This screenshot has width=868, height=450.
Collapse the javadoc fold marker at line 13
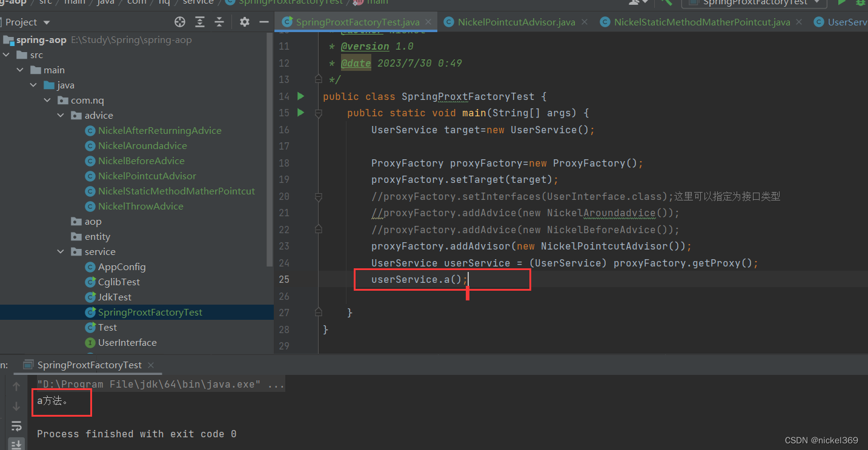pyautogui.click(x=319, y=79)
